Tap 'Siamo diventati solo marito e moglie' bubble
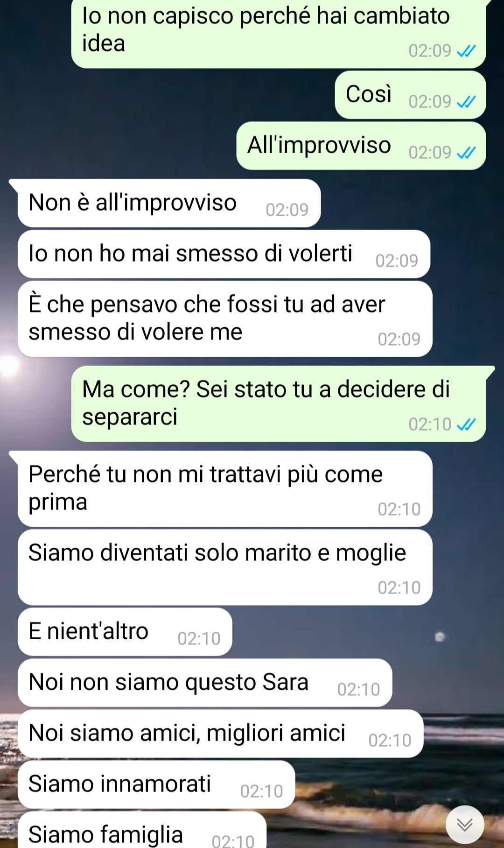504x848 pixels. [225, 567]
